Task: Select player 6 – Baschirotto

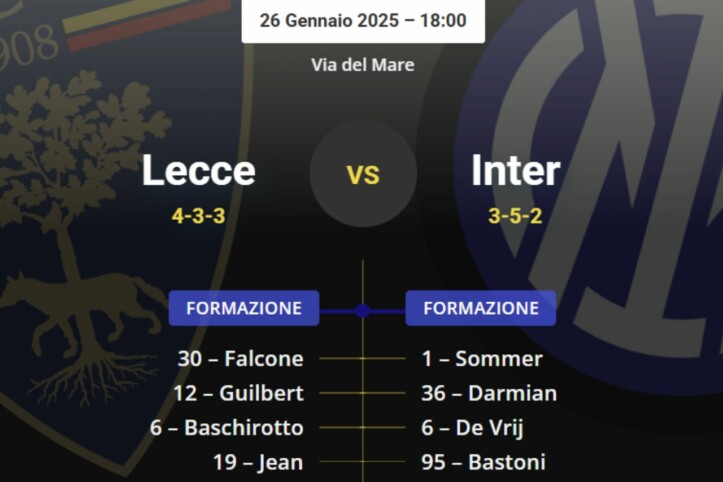Action: pos(227,428)
